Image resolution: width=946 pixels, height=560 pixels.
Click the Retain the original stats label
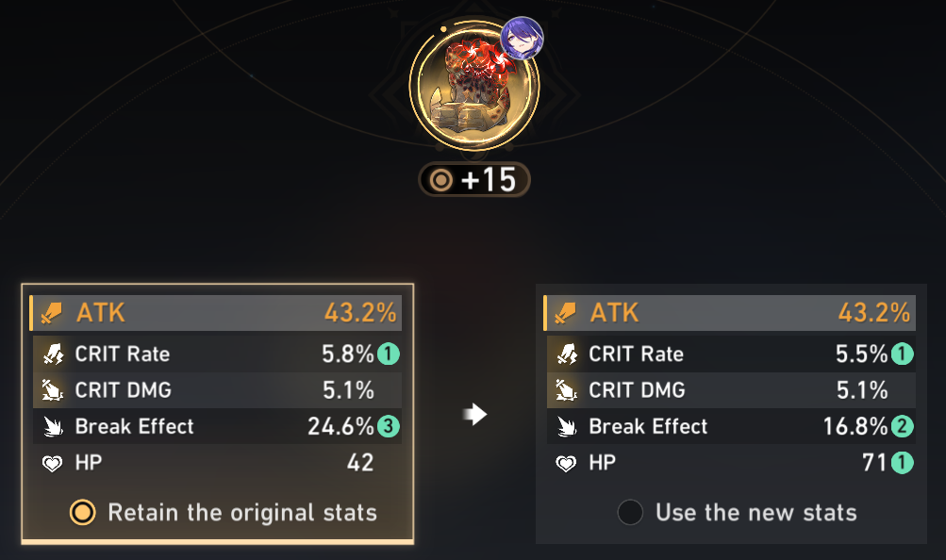(242, 513)
